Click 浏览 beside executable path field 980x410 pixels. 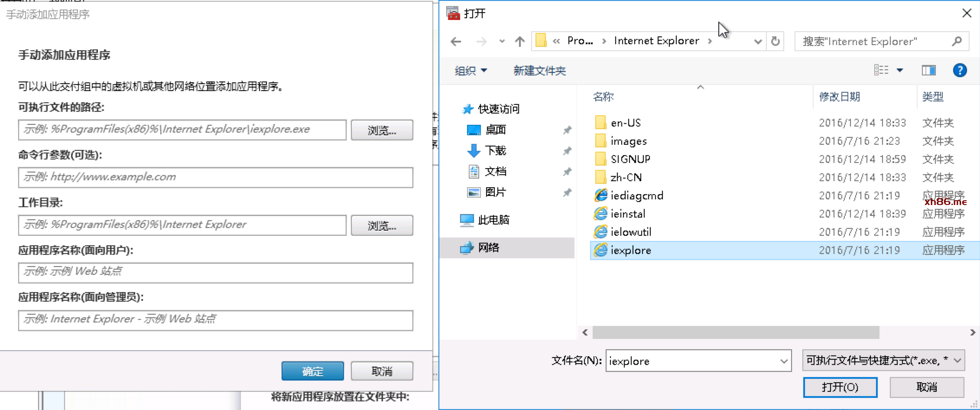(382, 130)
